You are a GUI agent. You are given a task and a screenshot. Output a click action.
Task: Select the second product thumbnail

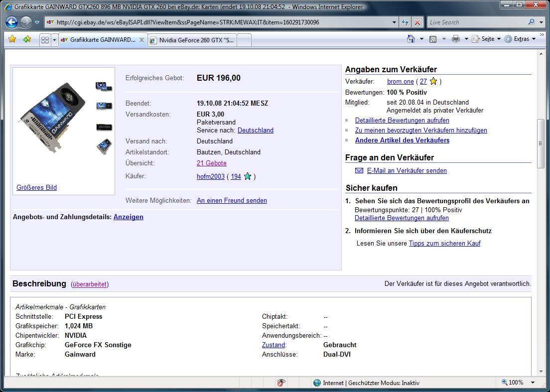pos(104,106)
